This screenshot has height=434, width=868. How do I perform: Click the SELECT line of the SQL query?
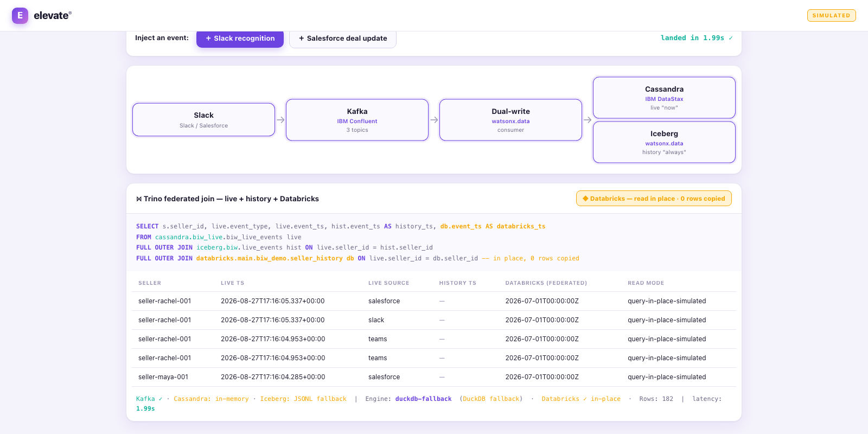[x=341, y=226]
